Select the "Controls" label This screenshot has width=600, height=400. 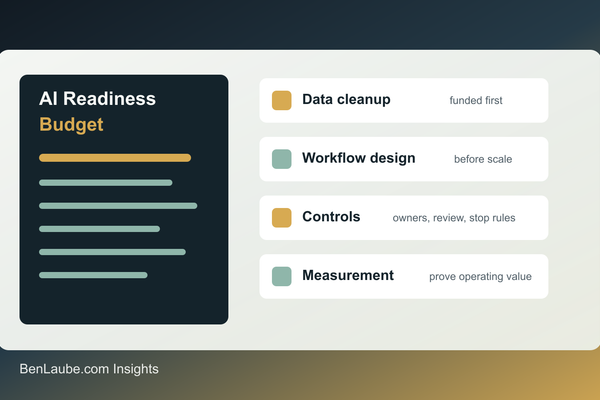(x=331, y=217)
